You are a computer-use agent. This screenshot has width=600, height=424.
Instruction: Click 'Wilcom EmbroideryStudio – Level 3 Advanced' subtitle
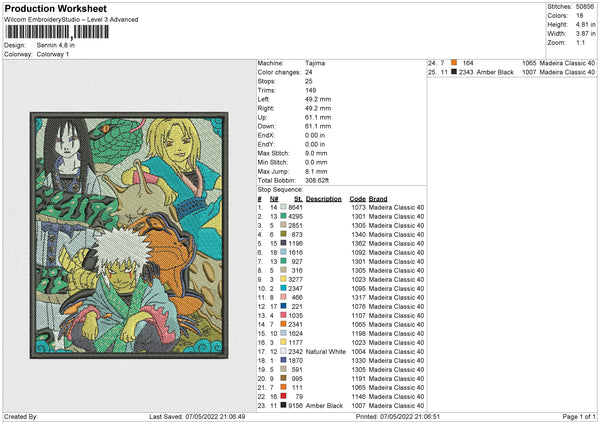tap(71, 20)
